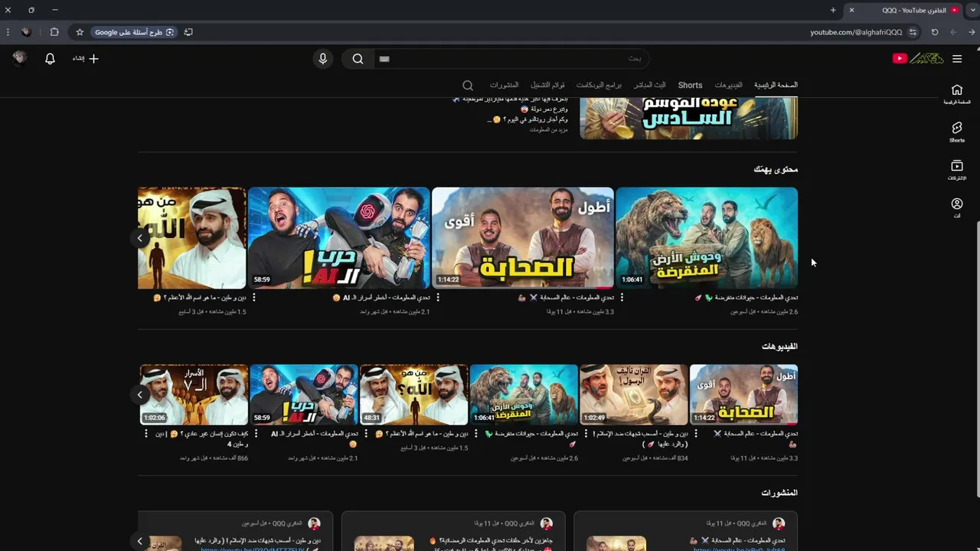
Task: Open the المنشورات section heading
Action: click(779, 493)
